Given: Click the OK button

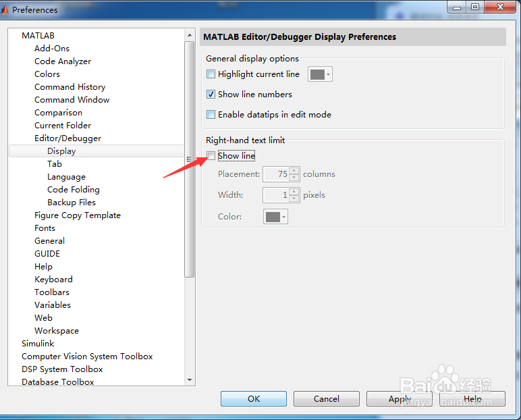Looking at the screenshot, I should [254, 398].
